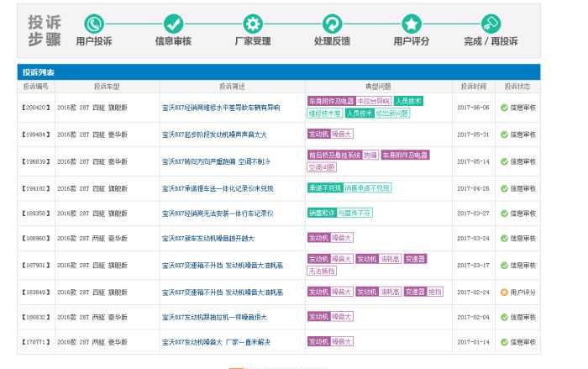This screenshot has width=588, height=369.
Task: Open complaint 宝沃BX7承诺提车送一体化记录仪未兑现
Action: [218, 188]
